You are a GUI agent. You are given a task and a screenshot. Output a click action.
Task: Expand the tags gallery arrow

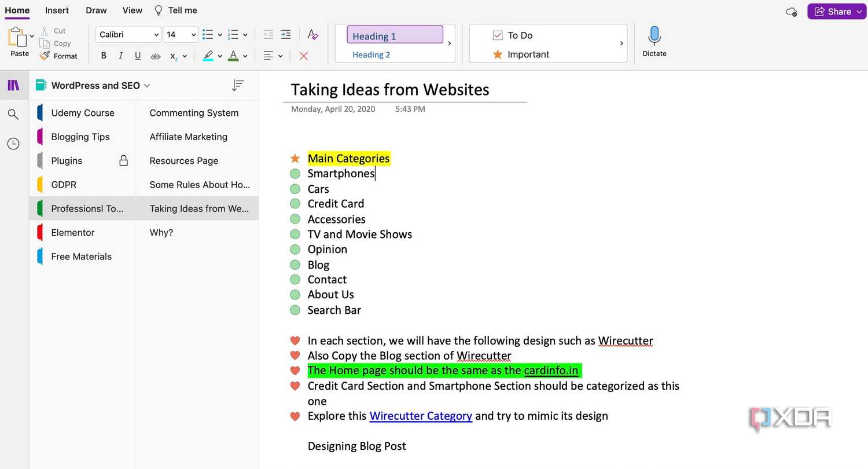pos(621,43)
